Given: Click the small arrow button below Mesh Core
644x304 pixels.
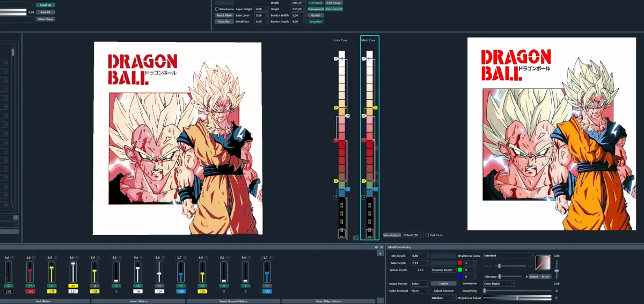Looking at the screenshot, I should coord(356,237).
